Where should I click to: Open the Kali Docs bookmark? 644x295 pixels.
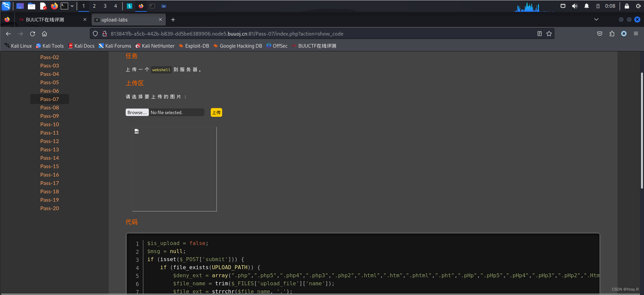81,46
